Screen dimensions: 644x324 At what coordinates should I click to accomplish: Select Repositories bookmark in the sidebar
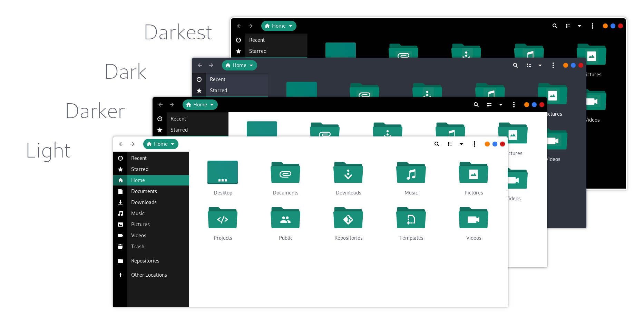151,261
